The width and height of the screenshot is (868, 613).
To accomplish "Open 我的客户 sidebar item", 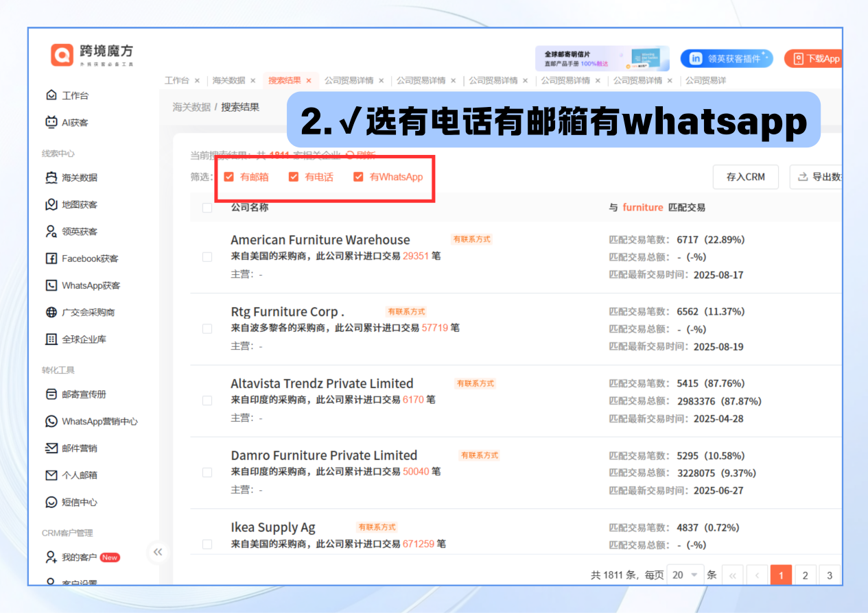I will coord(82,557).
